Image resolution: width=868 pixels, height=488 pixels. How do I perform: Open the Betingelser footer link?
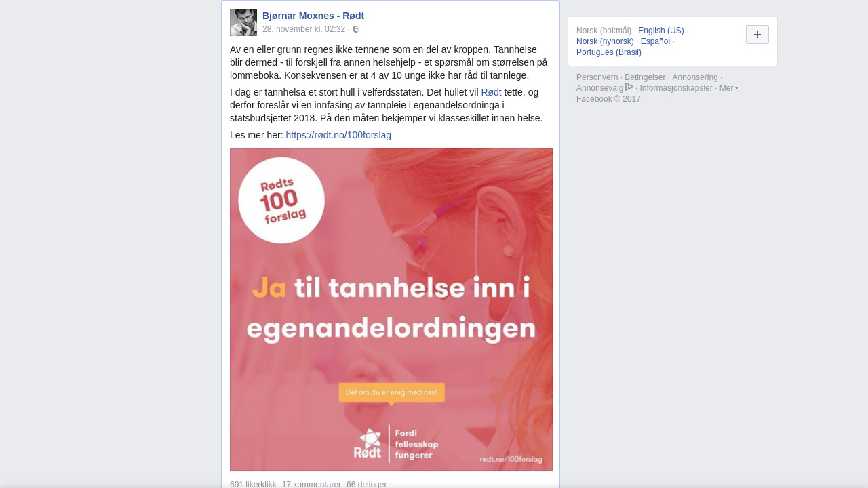click(x=645, y=77)
